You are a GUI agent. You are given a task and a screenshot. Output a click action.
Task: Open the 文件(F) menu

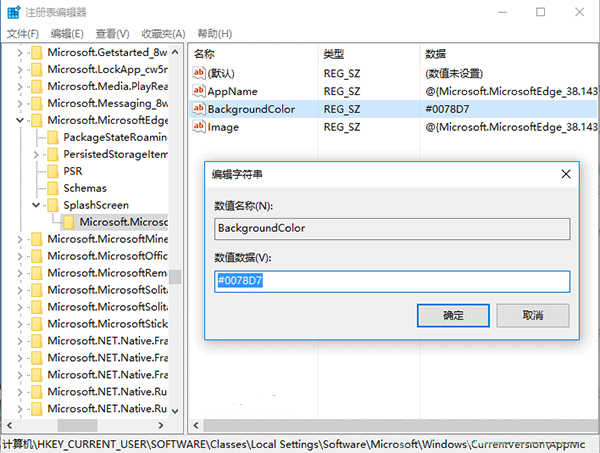21,33
